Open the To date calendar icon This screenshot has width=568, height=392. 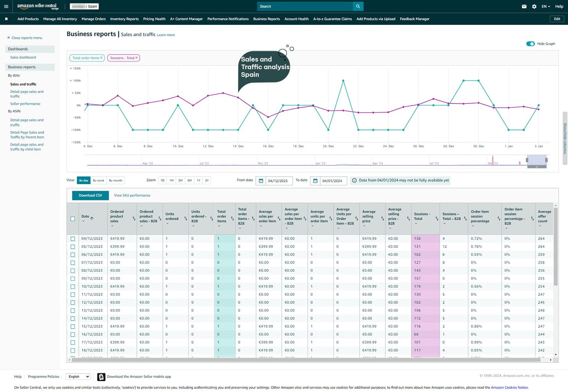[x=315, y=181]
